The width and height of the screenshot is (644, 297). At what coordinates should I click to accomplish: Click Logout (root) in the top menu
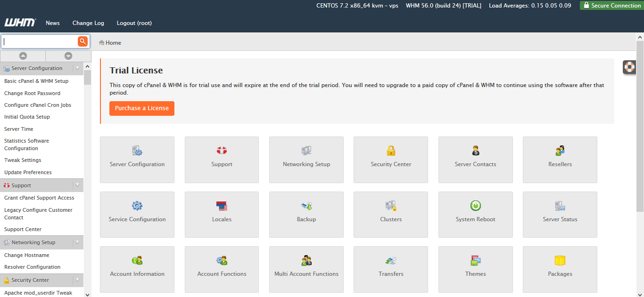click(134, 23)
